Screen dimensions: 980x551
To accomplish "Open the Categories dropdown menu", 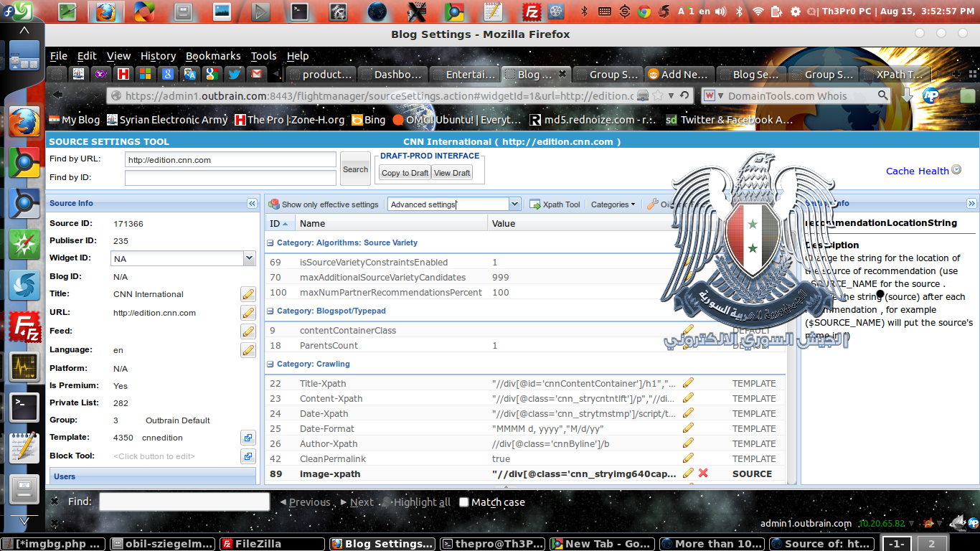I will click(613, 204).
